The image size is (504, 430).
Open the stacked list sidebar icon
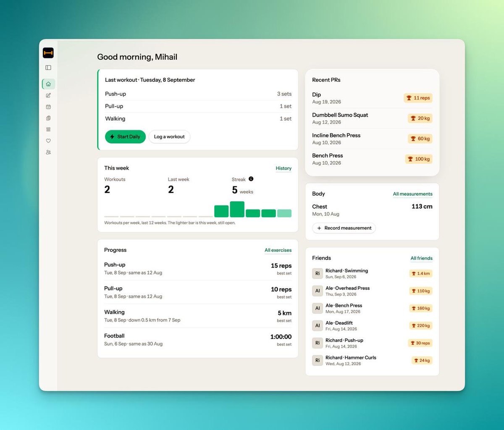pos(48,129)
